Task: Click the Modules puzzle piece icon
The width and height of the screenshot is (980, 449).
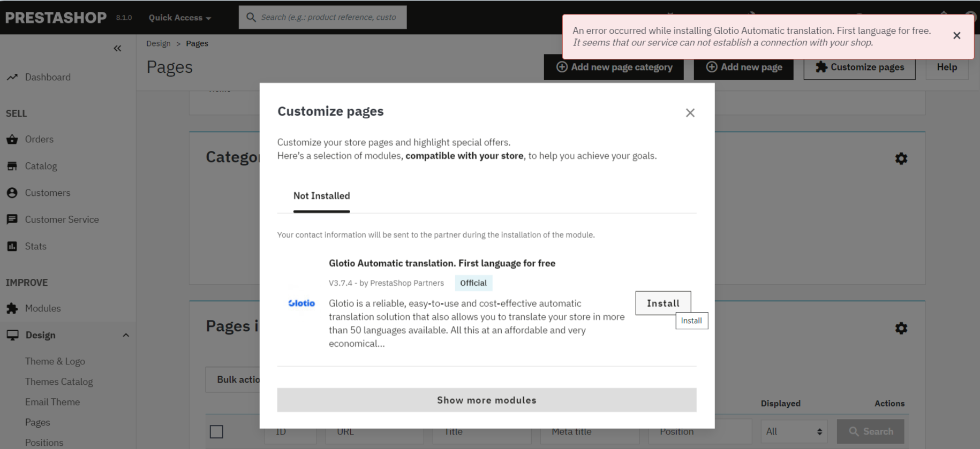Action: point(12,308)
